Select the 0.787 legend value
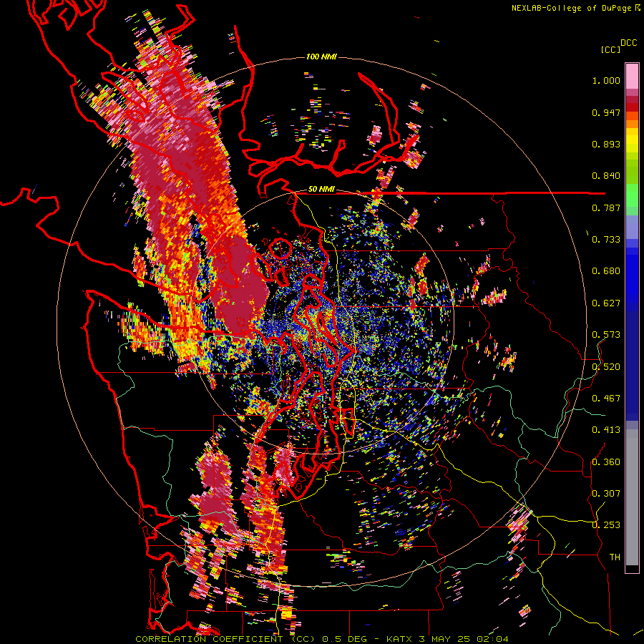Image resolution: width=644 pixels, height=644 pixels. click(606, 208)
